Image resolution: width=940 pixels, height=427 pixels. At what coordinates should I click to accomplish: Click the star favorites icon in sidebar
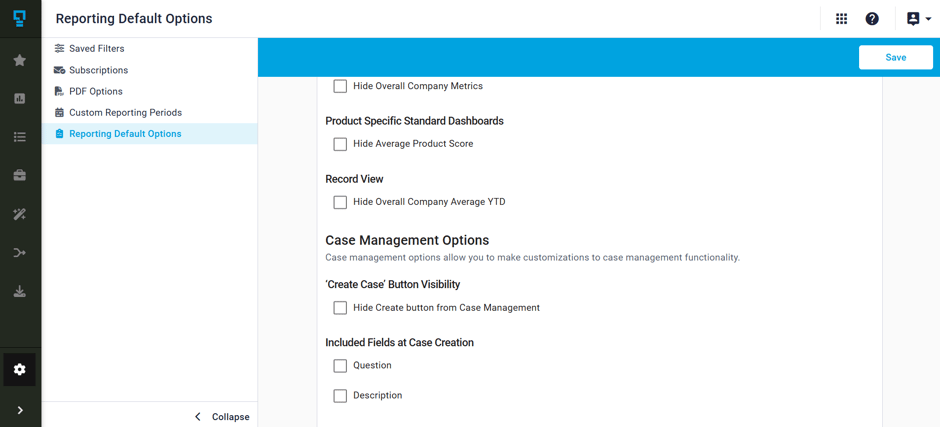pos(20,60)
